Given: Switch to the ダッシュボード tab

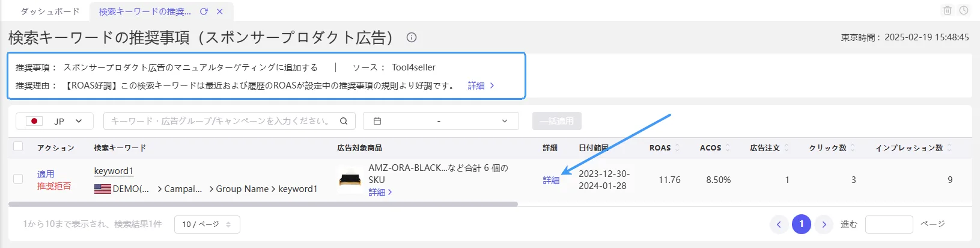Looking at the screenshot, I should pyautogui.click(x=50, y=11).
